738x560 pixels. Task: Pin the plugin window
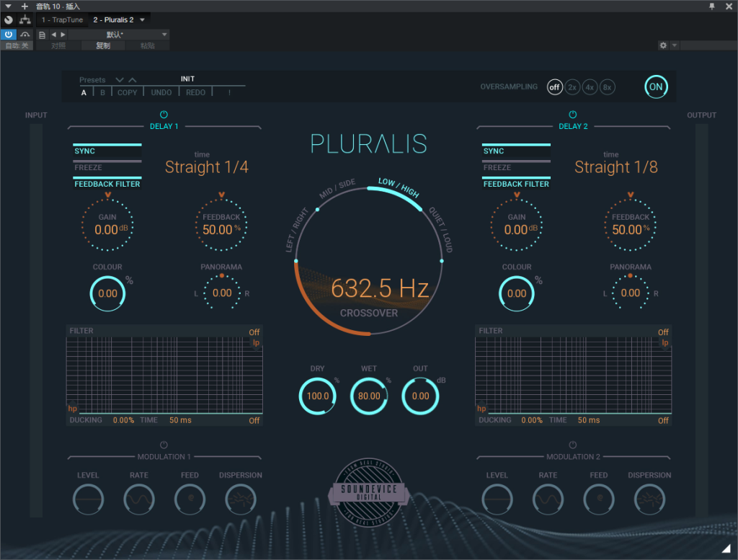point(711,6)
